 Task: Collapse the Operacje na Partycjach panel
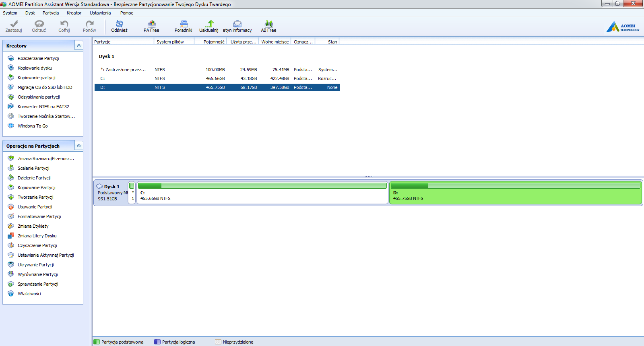[x=79, y=146]
